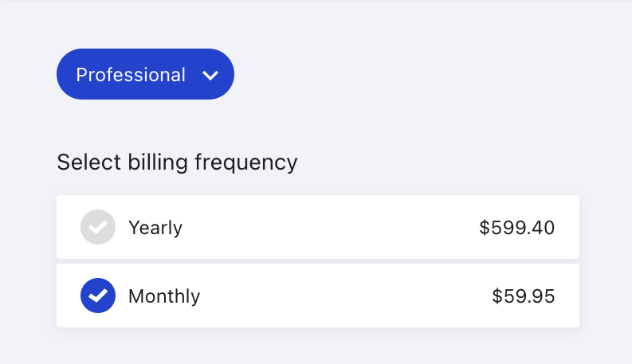Click the chevron arrow beside Professional
Image resolution: width=632 pixels, height=364 pixels.
(210, 76)
